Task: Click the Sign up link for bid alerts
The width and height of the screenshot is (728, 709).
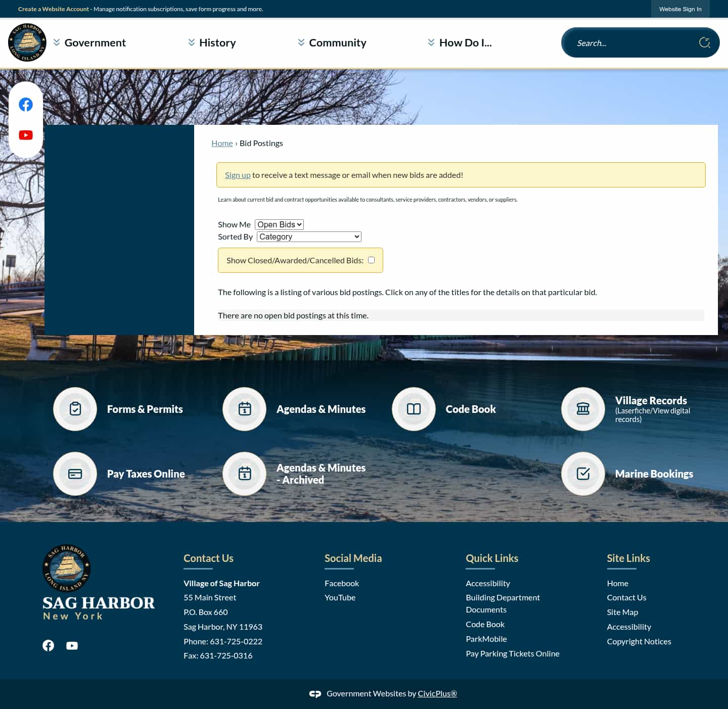Action: [238, 174]
